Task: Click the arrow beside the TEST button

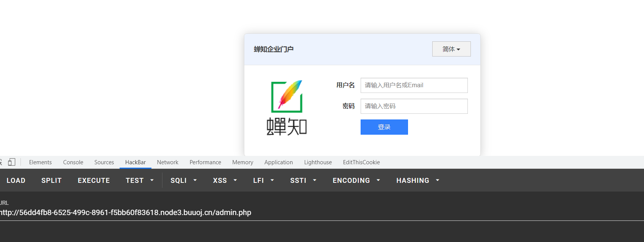Action: [152, 181]
